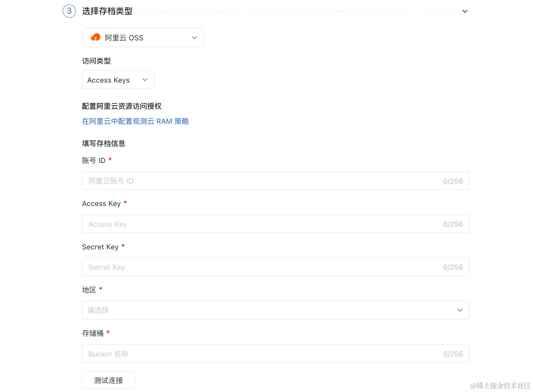Open the 地区 请选择 region dropdown
The width and height of the screenshot is (533, 392).
[275, 310]
